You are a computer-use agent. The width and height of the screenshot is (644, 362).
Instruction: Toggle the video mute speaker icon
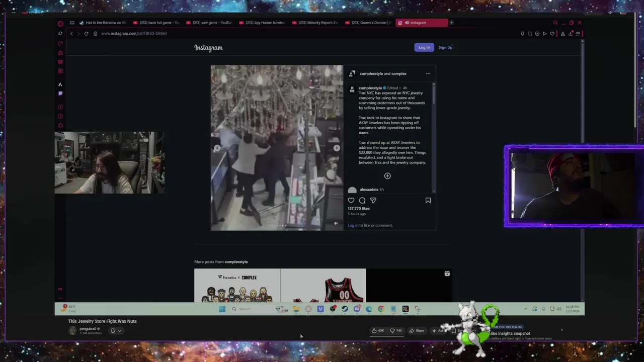[x=336, y=224]
